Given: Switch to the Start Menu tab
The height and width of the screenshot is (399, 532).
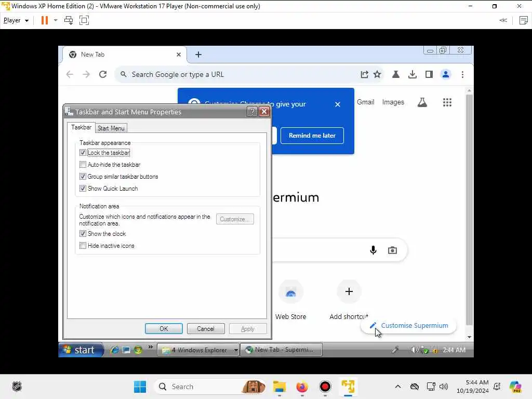Looking at the screenshot, I should tap(111, 128).
